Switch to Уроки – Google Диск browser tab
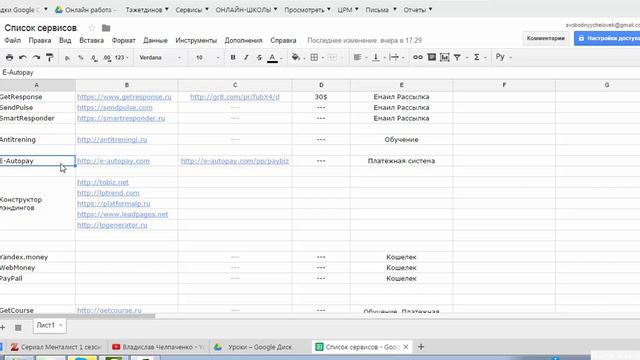Viewport: 640px width, 360px height. pyautogui.click(x=259, y=347)
